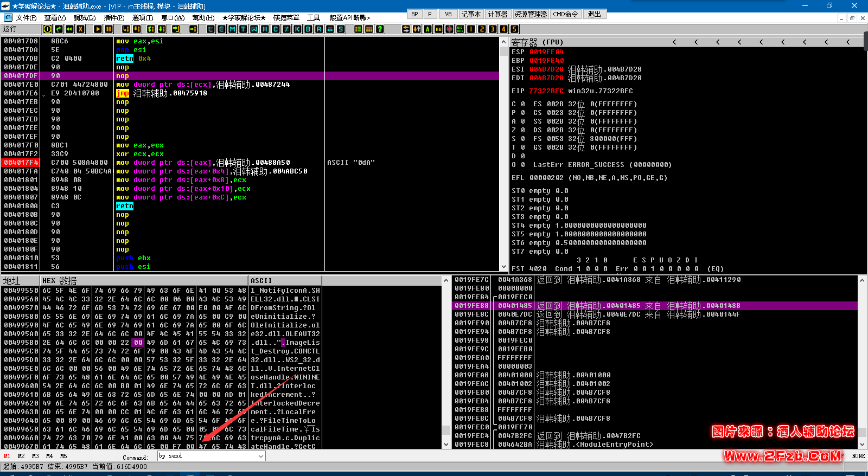Select the jmp instruction at 004017E6
868x476 pixels.
(x=123, y=93)
